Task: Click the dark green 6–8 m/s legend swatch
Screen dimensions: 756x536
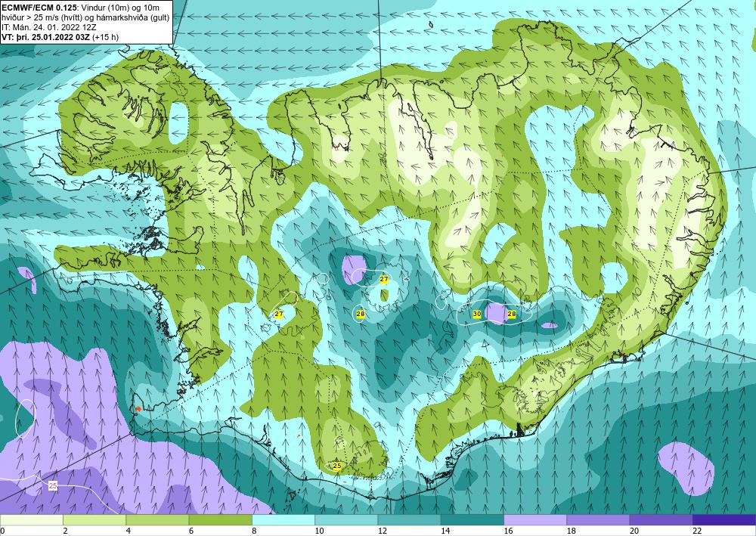Action: (220, 520)
